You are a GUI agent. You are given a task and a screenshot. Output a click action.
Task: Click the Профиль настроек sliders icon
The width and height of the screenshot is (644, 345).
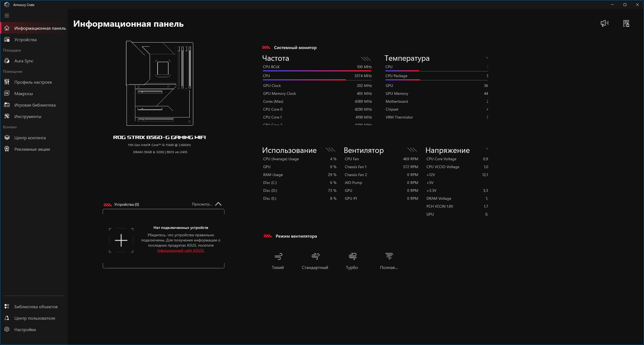coord(7,82)
